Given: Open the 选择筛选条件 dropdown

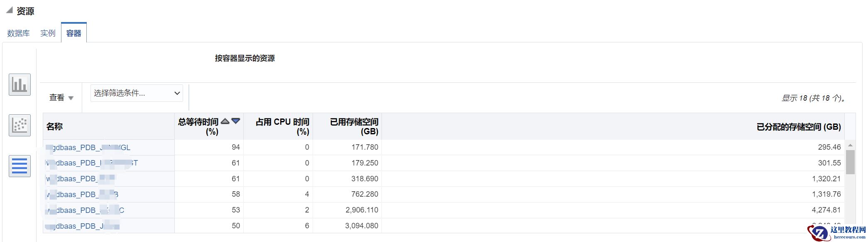Looking at the screenshot, I should point(137,93).
